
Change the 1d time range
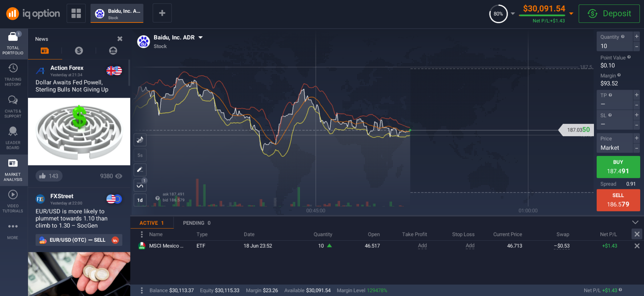point(140,200)
